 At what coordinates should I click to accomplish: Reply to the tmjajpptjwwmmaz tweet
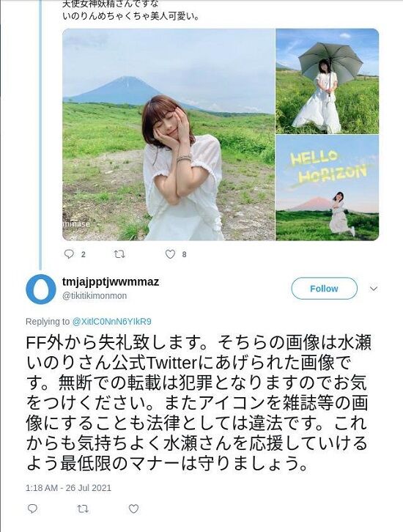(32, 509)
